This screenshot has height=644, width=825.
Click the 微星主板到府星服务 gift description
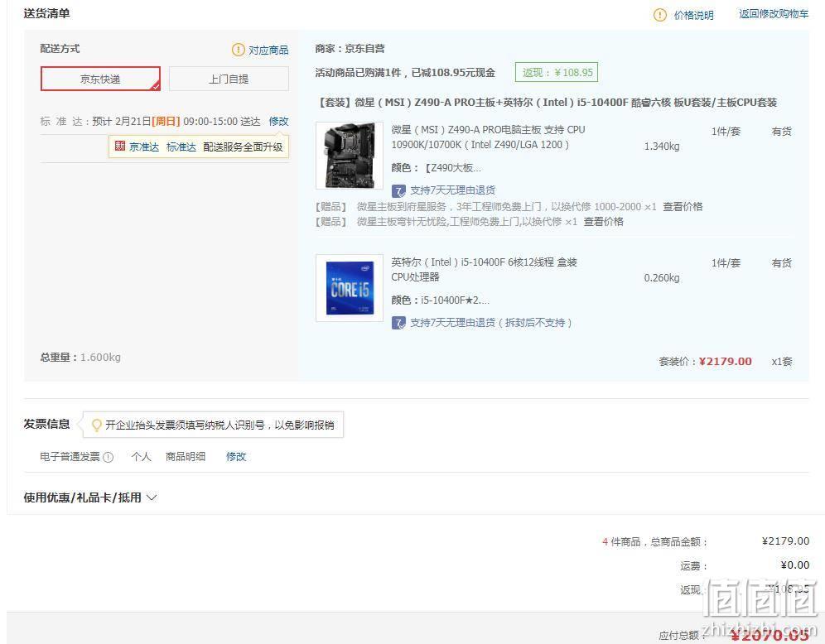pyautogui.click(x=507, y=207)
